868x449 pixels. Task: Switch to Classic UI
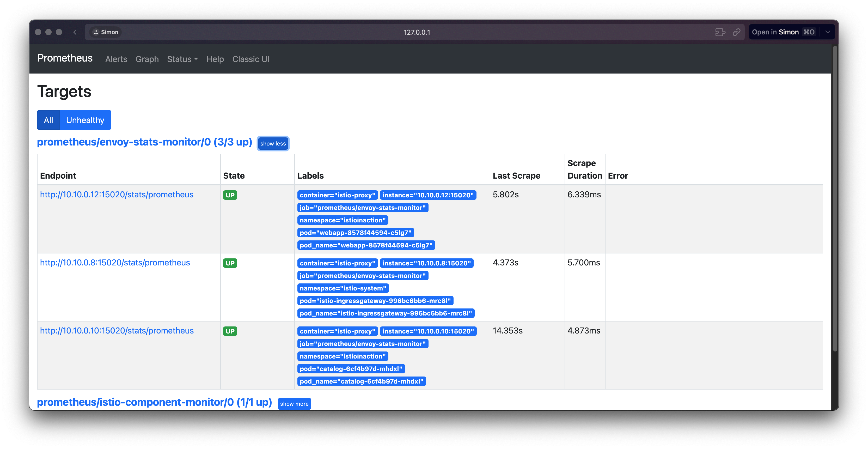pos(251,59)
